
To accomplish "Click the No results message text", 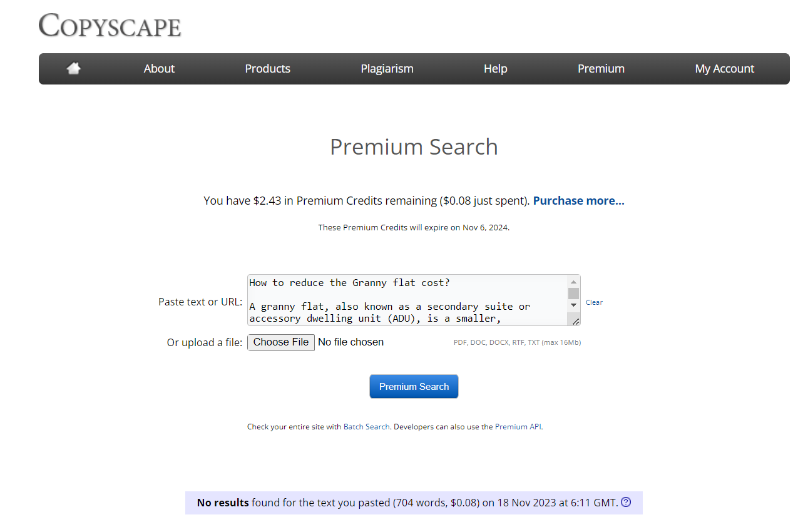I will click(407, 503).
